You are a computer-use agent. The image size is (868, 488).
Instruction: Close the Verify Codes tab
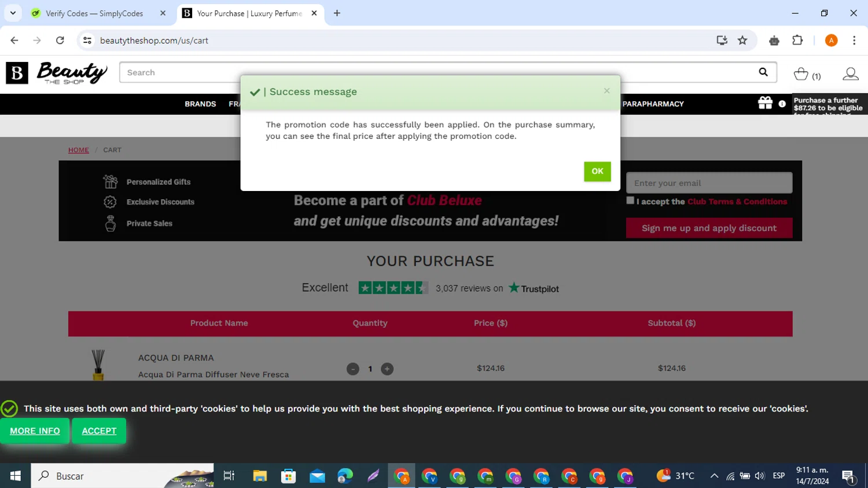coord(163,13)
